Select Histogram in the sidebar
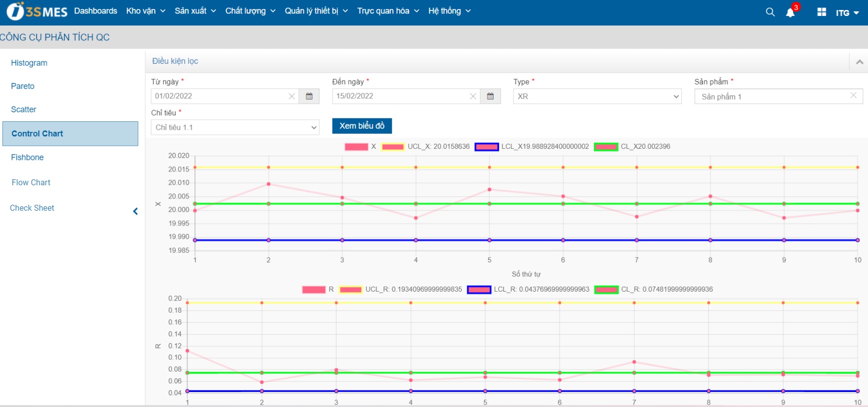Screen dimensions: 868x407 (x=29, y=63)
